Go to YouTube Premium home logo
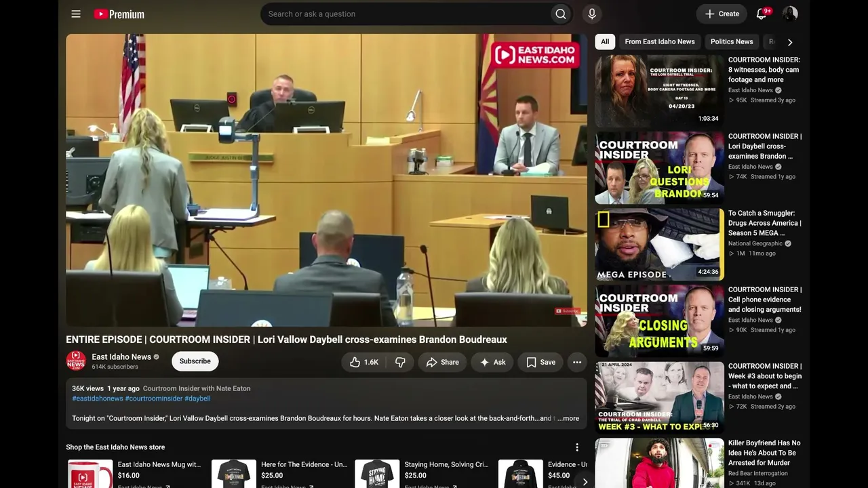868x488 pixels. (119, 14)
